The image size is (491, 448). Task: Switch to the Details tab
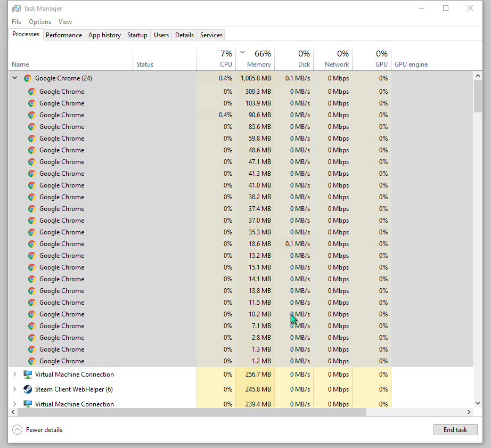(x=184, y=35)
